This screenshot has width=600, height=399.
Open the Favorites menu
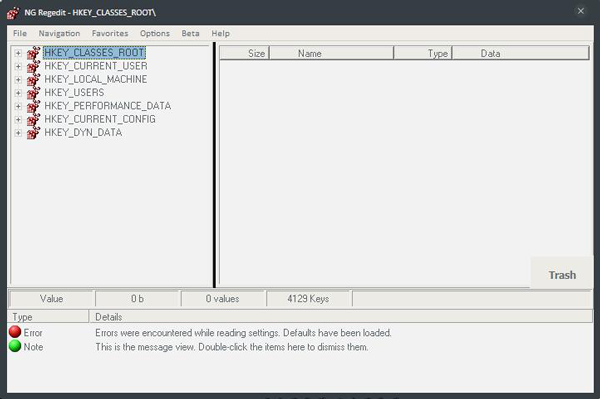click(x=110, y=33)
